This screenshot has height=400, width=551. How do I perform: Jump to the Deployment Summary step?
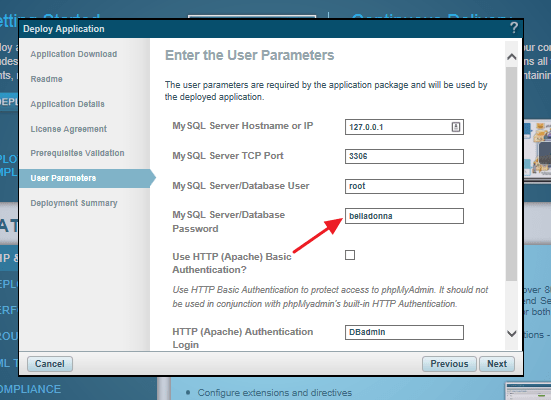(74, 203)
